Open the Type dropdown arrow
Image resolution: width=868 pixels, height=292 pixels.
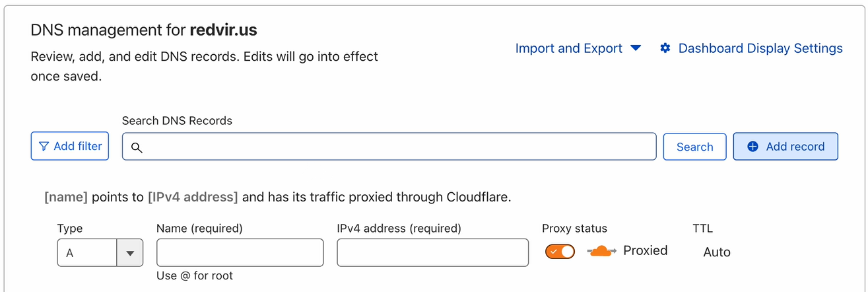point(130,253)
